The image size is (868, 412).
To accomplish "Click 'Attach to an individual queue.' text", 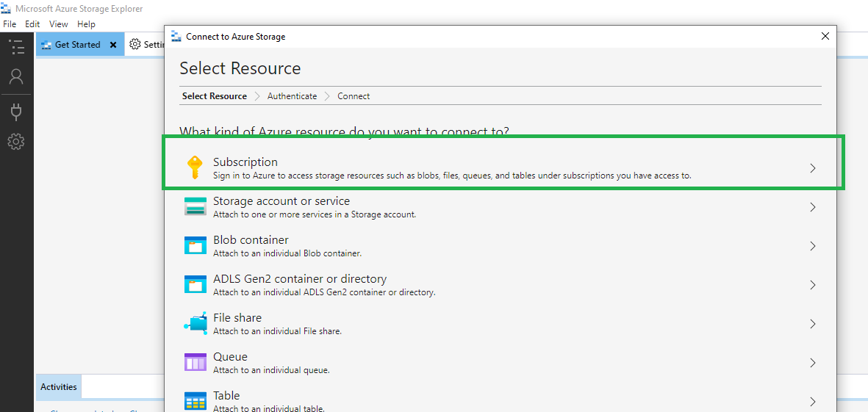I will pyautogui.click(x=271, y=370).
